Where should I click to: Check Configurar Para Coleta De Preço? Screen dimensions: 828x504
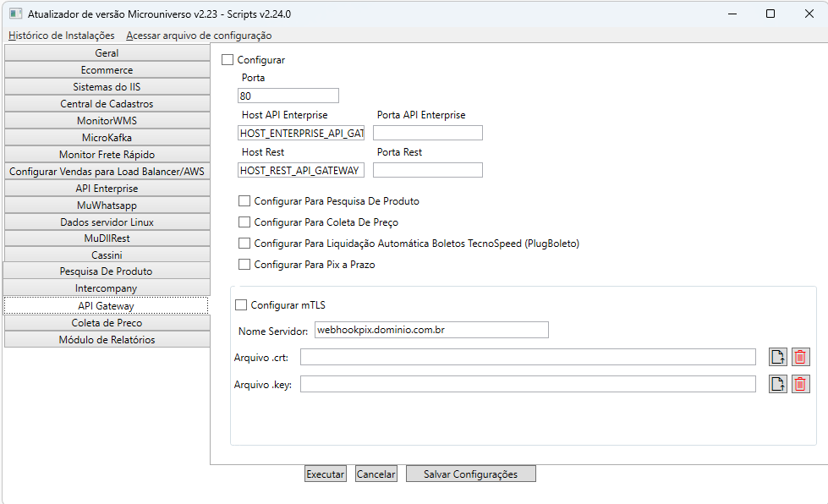[244, 222]
